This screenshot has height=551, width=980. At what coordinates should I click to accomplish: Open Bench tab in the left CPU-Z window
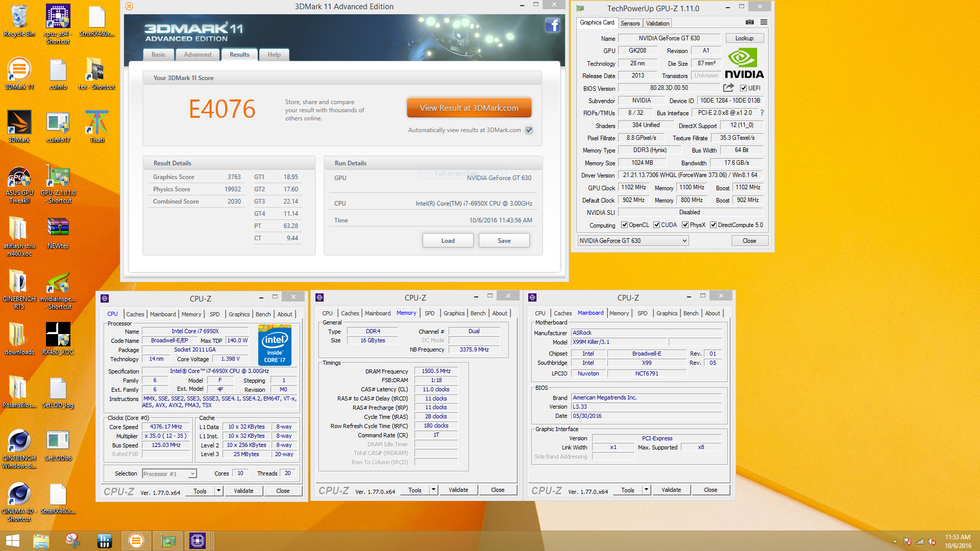tap(263, 314)
